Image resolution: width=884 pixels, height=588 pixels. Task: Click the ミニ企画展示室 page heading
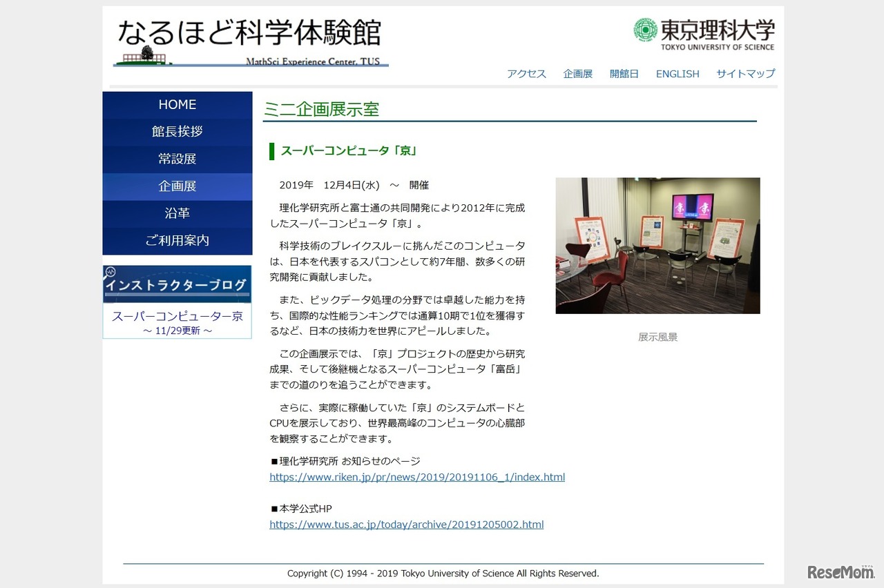pyautogui.click(x=321, y=109)
